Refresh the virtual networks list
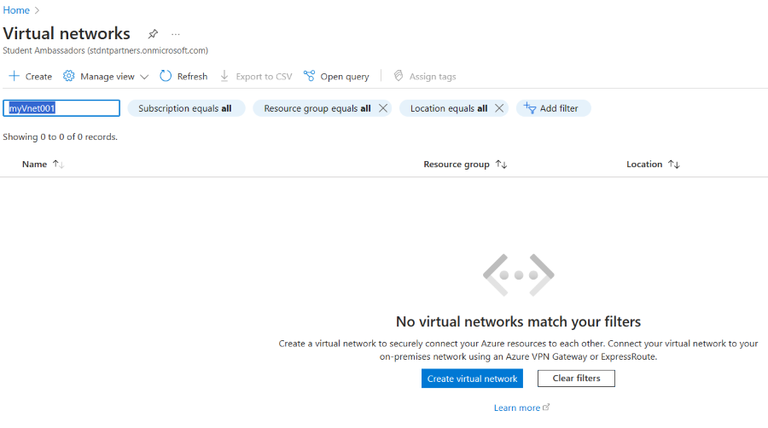Viewport: 768px width, 428px height. point(184,76)
